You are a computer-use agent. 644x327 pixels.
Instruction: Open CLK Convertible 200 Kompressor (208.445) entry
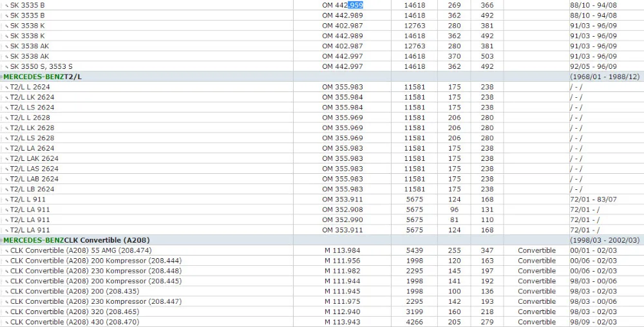pyautogui.click(x=96, y=281)
